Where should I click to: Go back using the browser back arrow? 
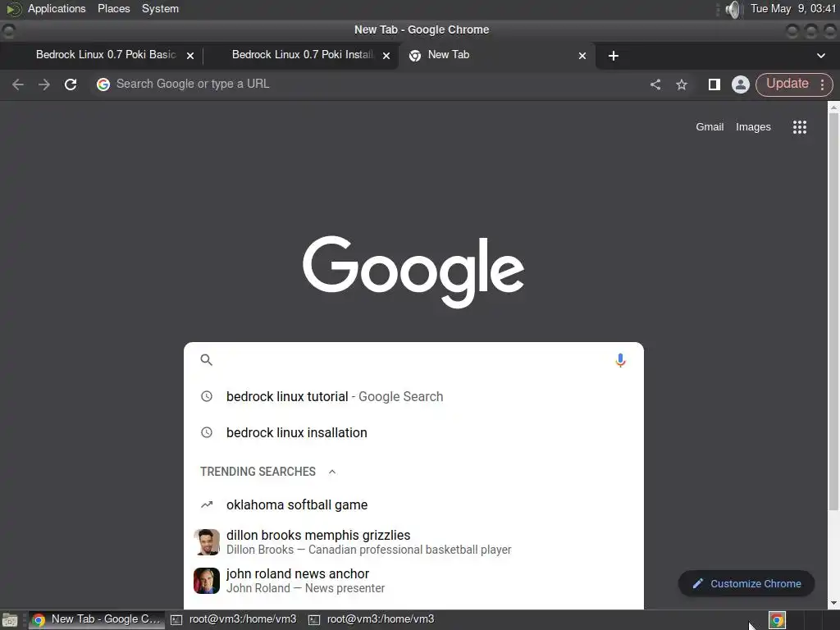pyautogui.click(x=18, y=84)
